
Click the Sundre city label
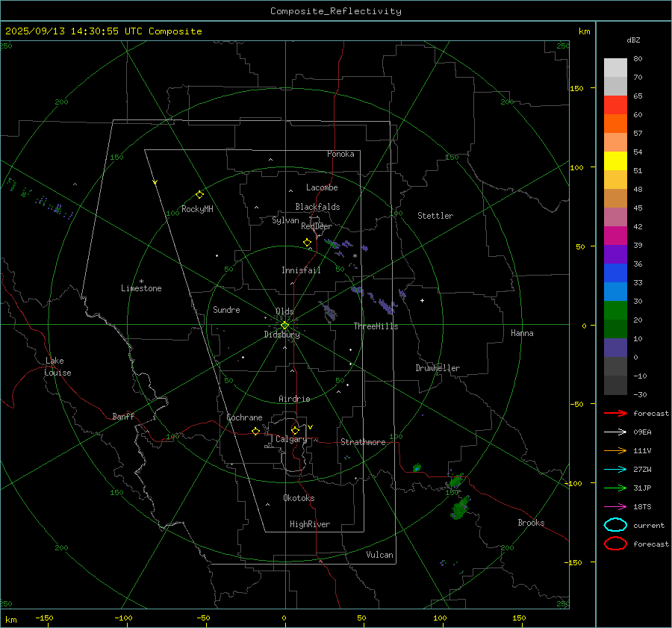tap(226, 309)
